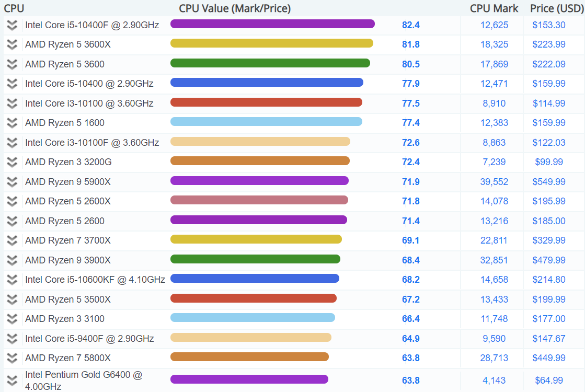Click the 81.8 value score

[411, 44]
